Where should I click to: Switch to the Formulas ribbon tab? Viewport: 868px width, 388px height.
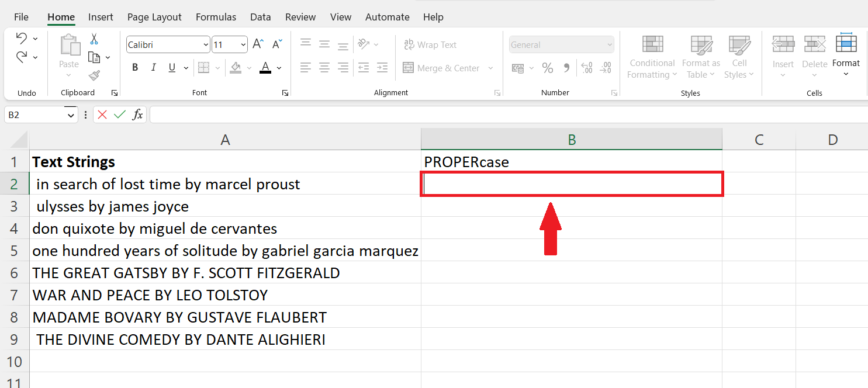point(216,17)
